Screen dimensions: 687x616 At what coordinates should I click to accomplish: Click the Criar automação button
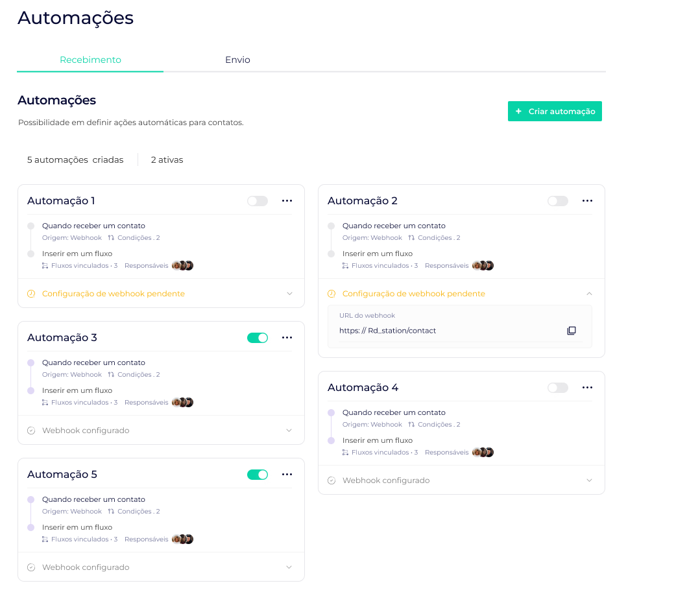tap(555, 112)
